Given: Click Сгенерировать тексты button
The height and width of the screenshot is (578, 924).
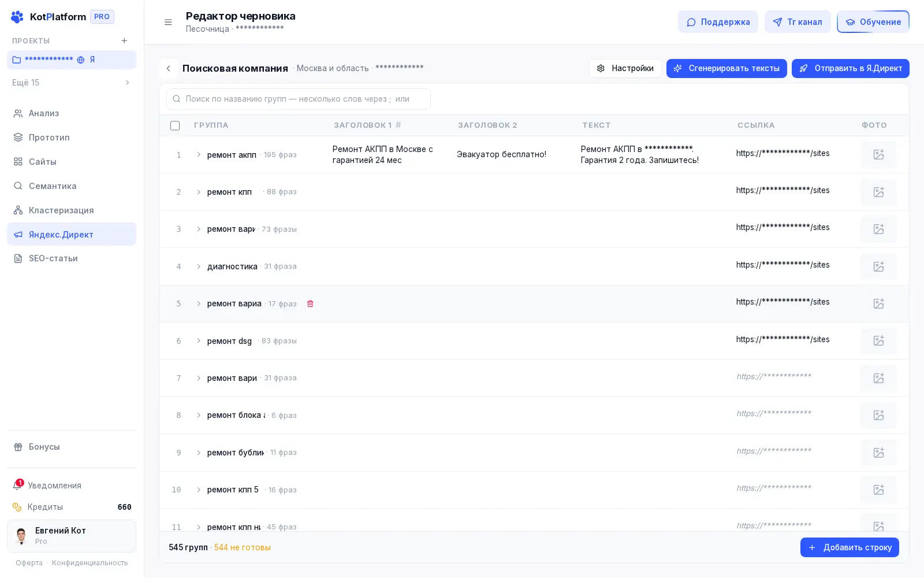Looking at the screenshot, I should (726, 68).
